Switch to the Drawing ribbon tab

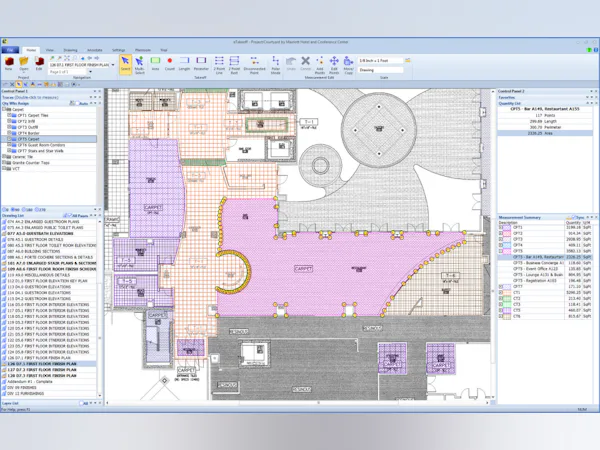[x=70, y=50]
